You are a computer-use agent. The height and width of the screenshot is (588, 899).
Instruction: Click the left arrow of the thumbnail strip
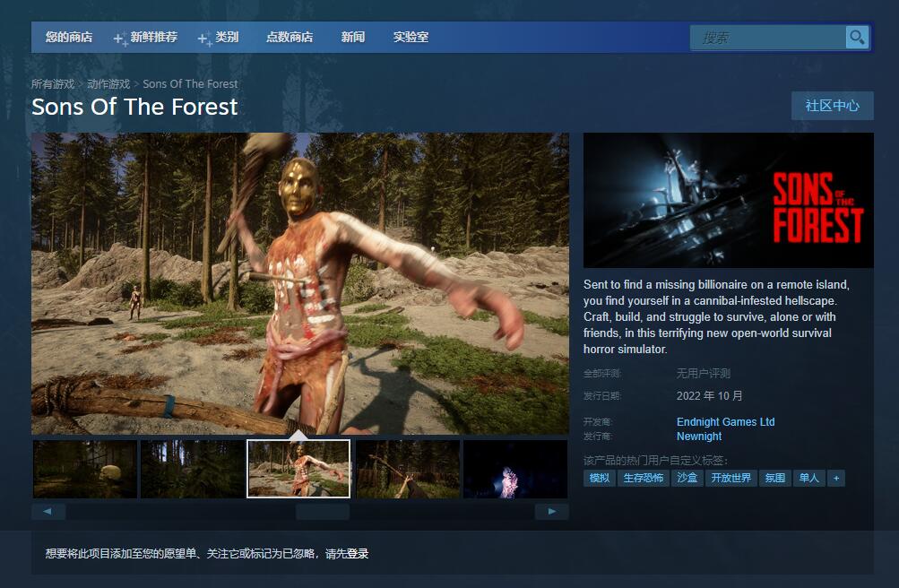pos(48,511)
